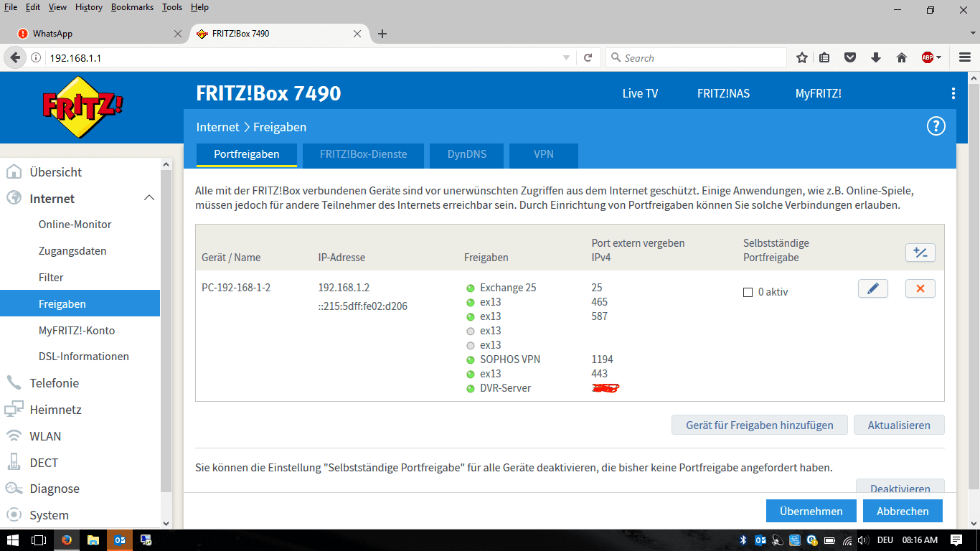Click the site info icon in the address bar

(35, 58)
